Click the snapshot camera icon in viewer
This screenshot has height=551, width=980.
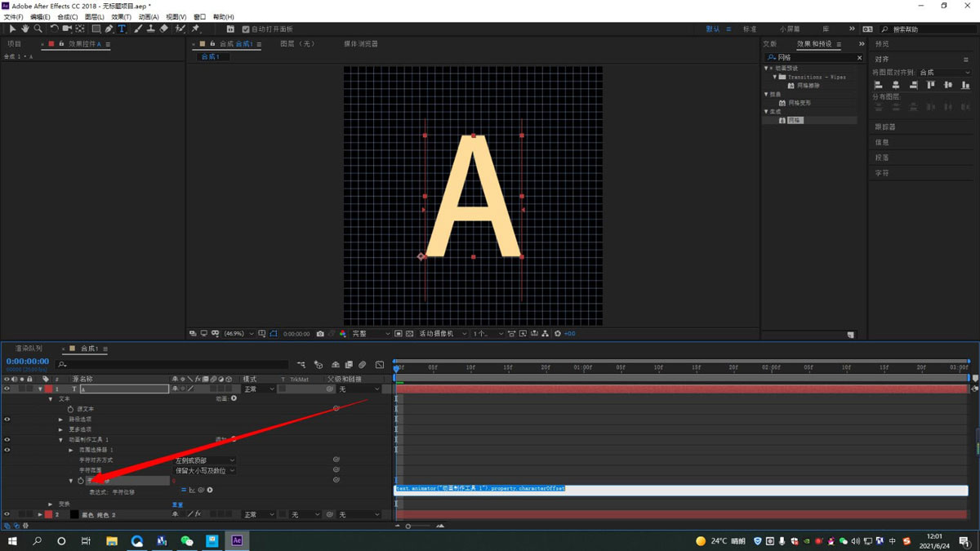click(320, 334)
